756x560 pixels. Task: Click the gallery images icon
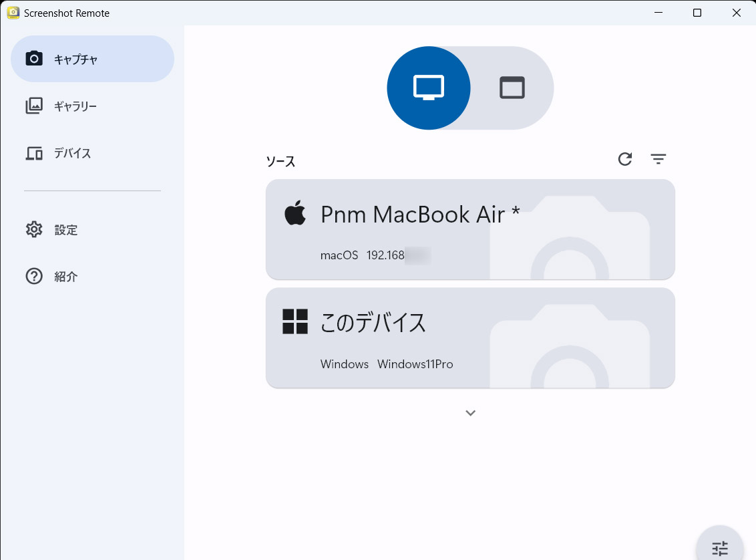pyautogui.click(x=34, y=106)
